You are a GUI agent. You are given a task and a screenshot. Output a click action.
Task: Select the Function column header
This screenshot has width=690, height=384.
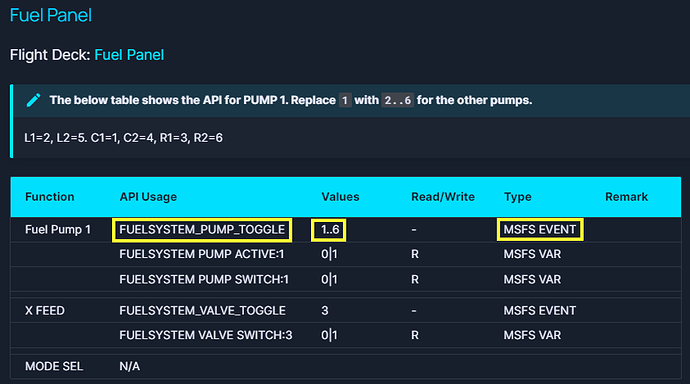point(50,197)
